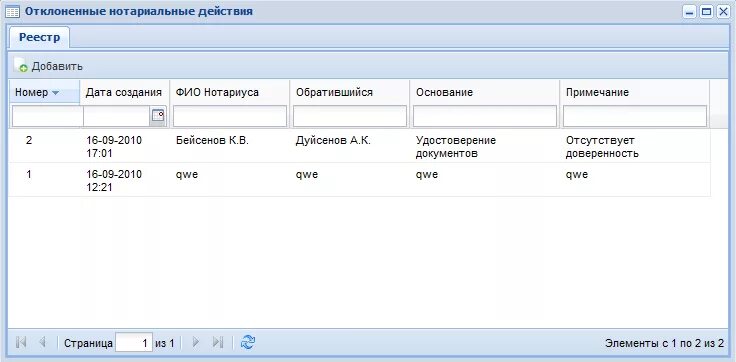Click the Основание filter field
736x362 pixels.
tap(485, 116)
